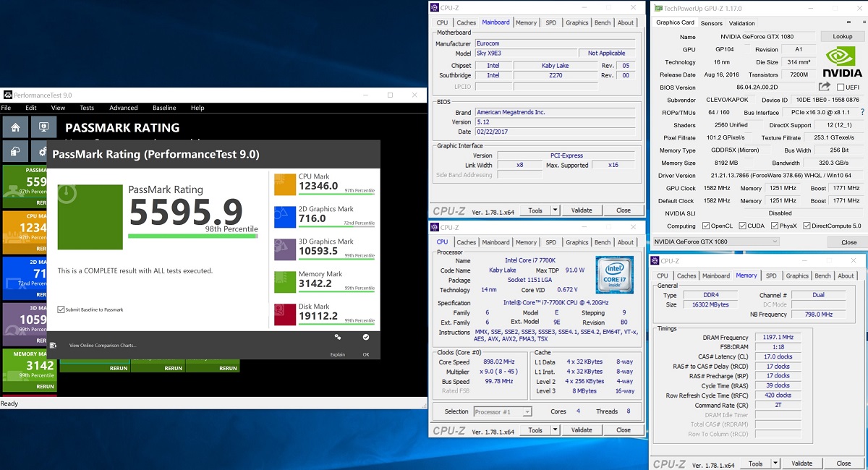Open the Processor #1 selection dropdown
868x470 pixels.
tap(527, 411)
